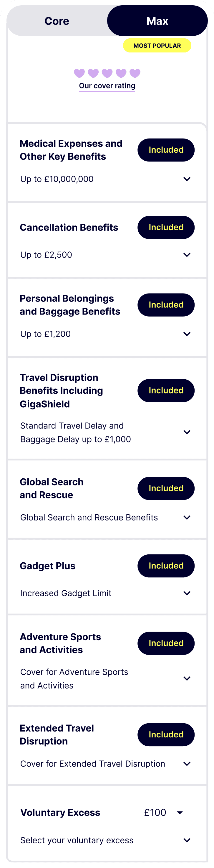Click the MOST POPULAR badge
Image resolution: width=214 pixels, height=868 pixels.
[157, 45]
